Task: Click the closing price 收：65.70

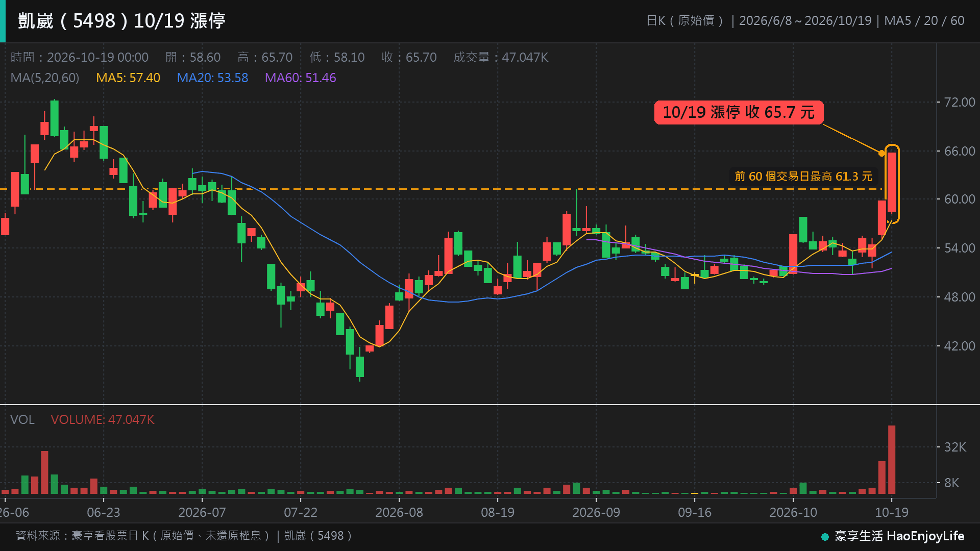Action: tap(409, 57)
